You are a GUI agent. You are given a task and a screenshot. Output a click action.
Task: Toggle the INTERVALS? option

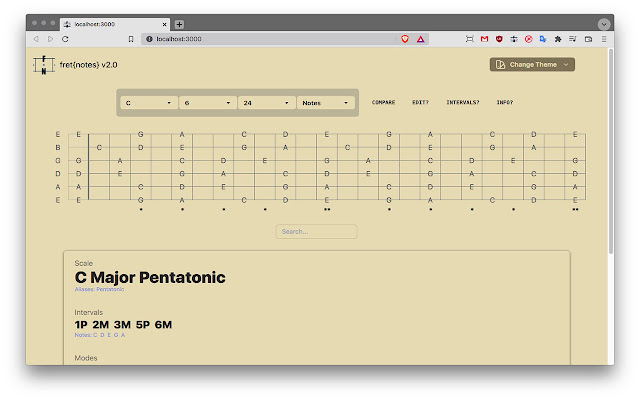[463, 102]
